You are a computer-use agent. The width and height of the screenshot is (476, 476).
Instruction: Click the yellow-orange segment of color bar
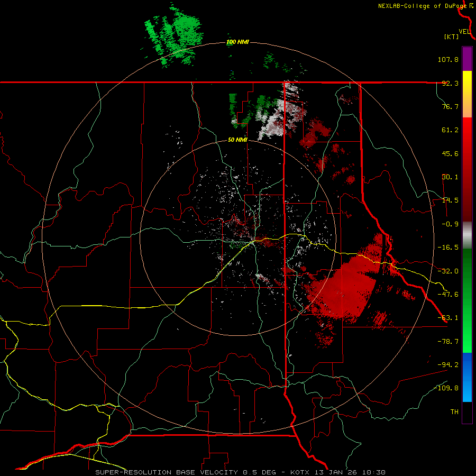click(x=467, y=94)
